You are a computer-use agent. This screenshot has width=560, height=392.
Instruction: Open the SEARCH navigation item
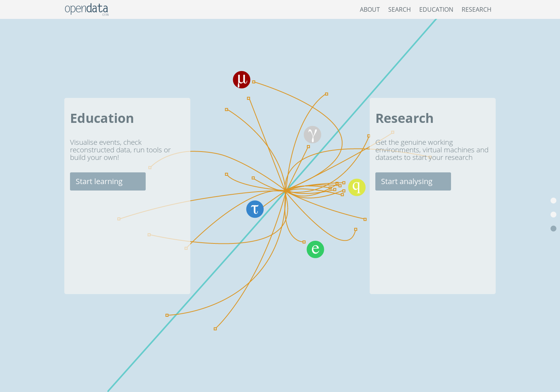point(399,9)
